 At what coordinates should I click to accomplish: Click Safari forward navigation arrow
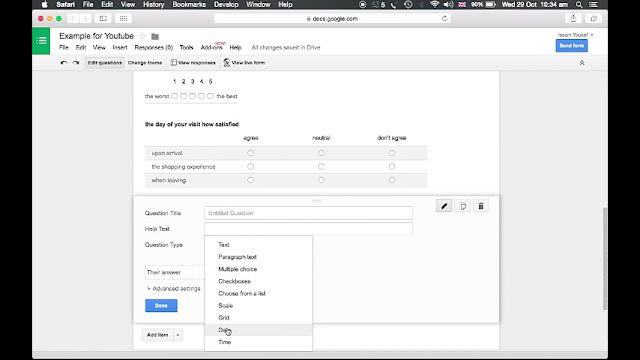tap(85, 18)
